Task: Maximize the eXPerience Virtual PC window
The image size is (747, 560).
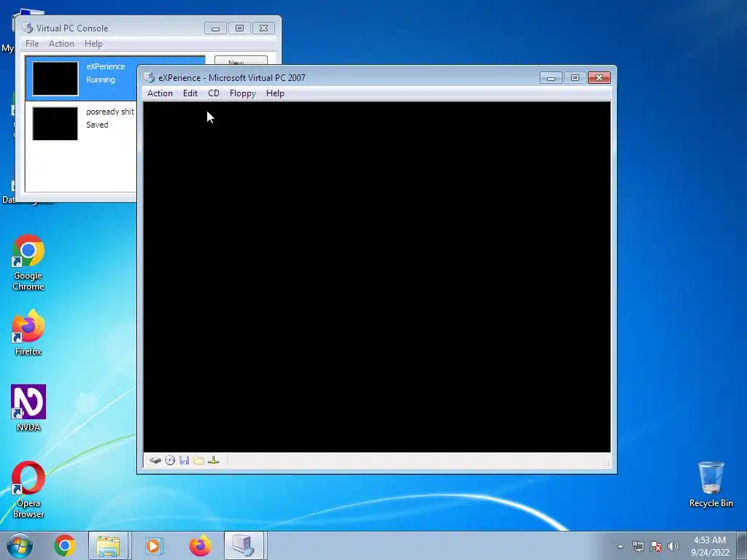Action: [575, 77]
